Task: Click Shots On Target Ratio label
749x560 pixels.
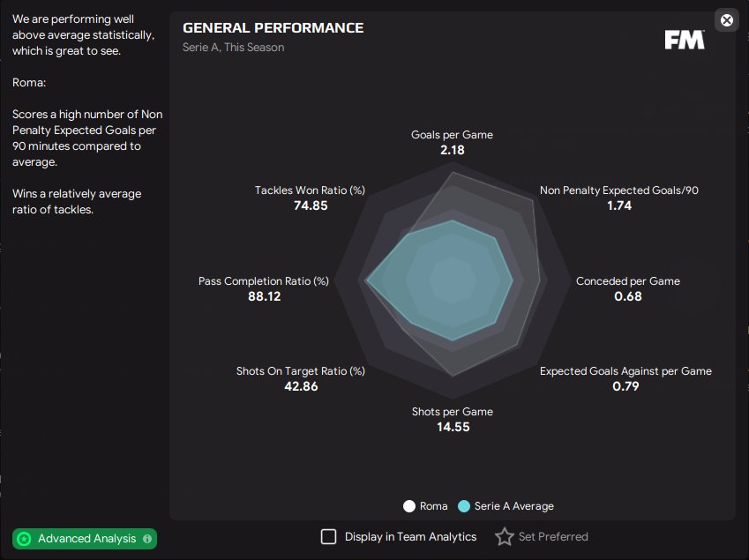Action: pos(301,371)
